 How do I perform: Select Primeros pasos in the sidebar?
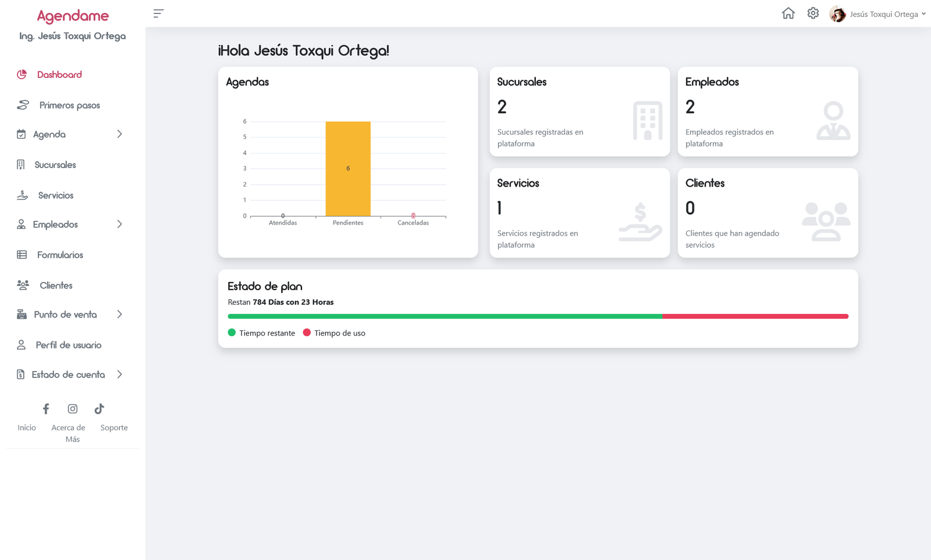pyautogui.click(x=69, y=105)
